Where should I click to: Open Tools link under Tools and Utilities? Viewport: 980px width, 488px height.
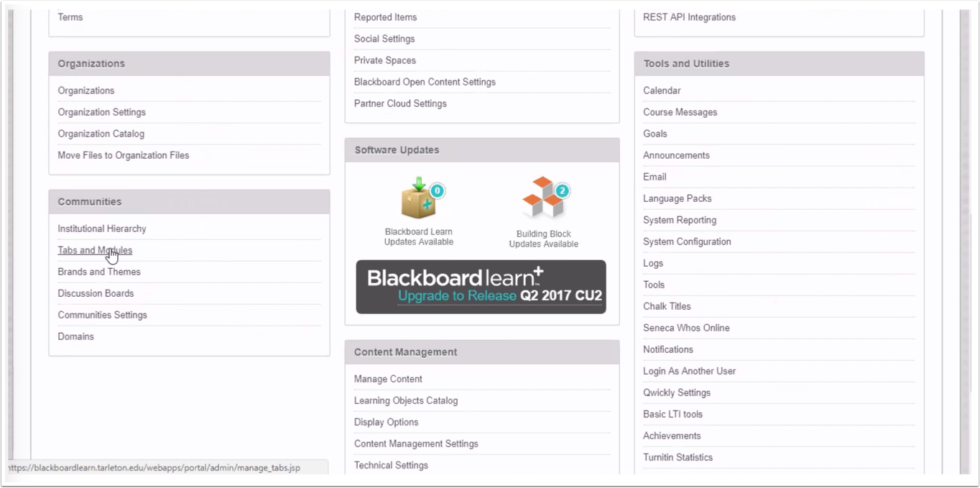654,285
